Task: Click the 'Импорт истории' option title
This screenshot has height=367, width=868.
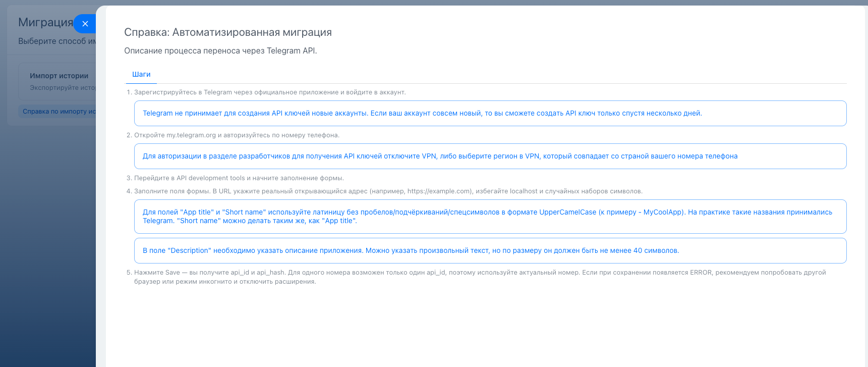Action: (x=59, y=76)
